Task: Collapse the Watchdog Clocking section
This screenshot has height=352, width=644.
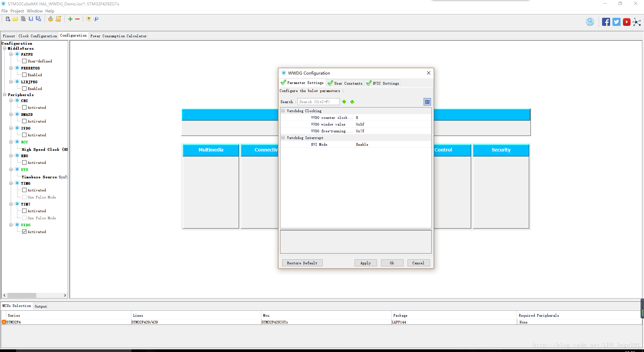Action: [x=283, y=111]
